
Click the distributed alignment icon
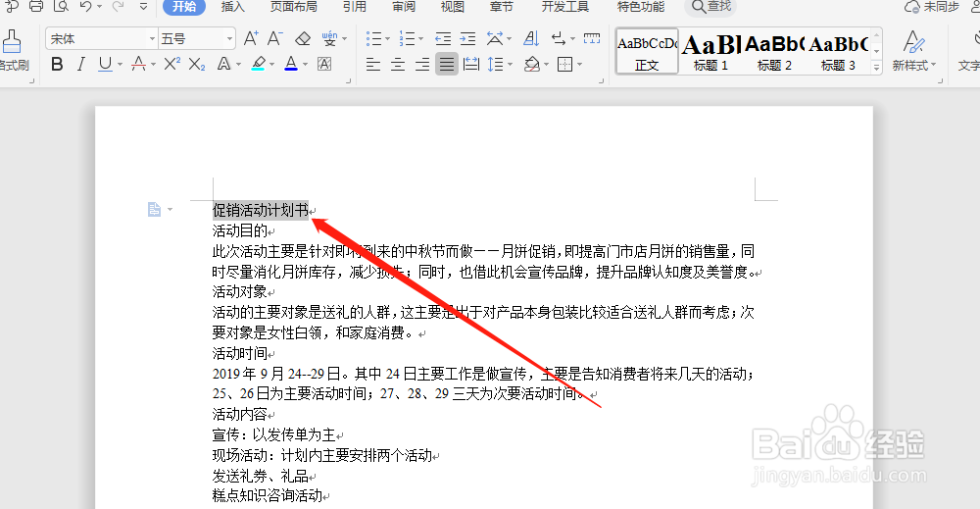471,64
